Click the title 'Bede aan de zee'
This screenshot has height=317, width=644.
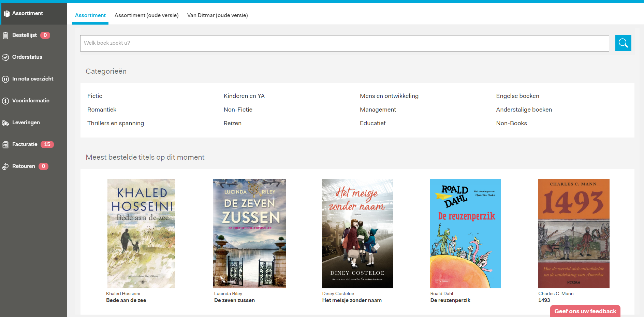[126, 300]
